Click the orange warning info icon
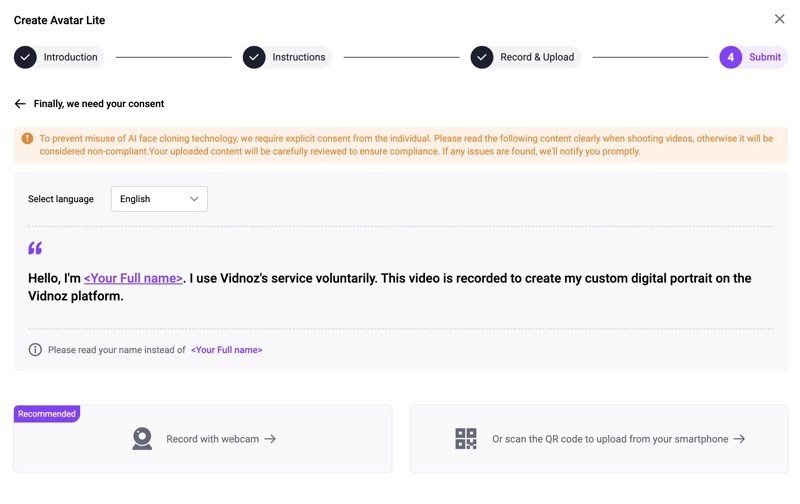This screenshot has height=504, width=800. tap(27, 139)
